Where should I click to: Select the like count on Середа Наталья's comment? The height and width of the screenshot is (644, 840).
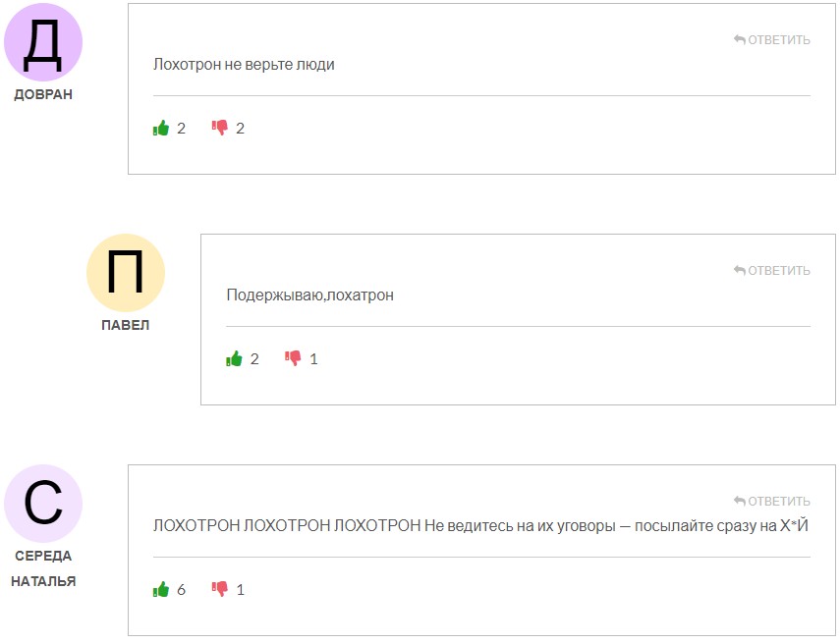(180, 589)
